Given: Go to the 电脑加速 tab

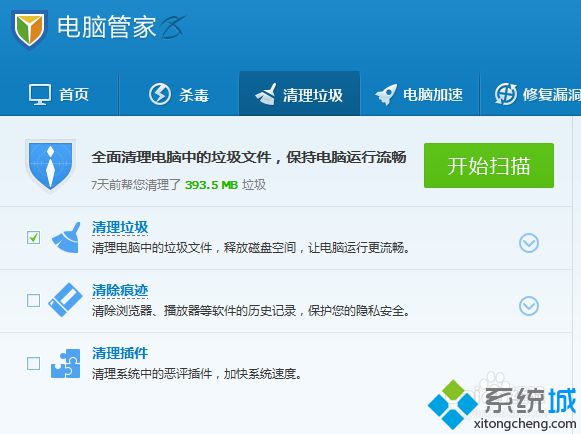Looking at the screenshot, I should (419, 94).
